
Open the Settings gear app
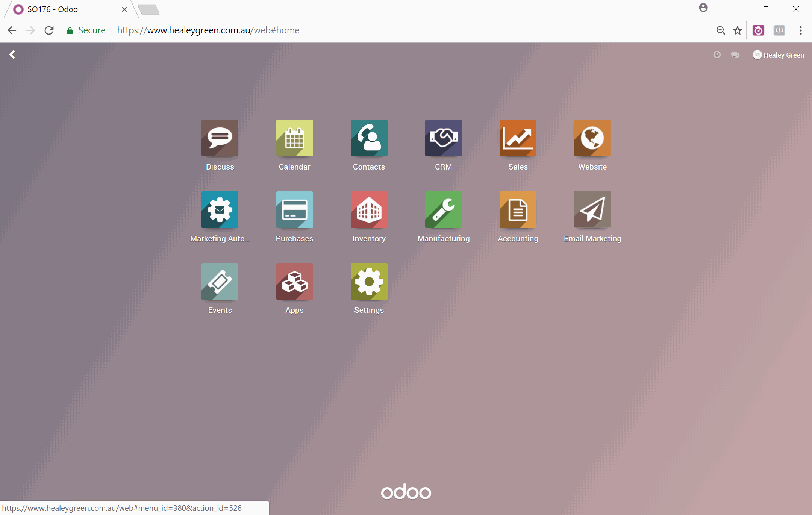(x=369, y=282)
